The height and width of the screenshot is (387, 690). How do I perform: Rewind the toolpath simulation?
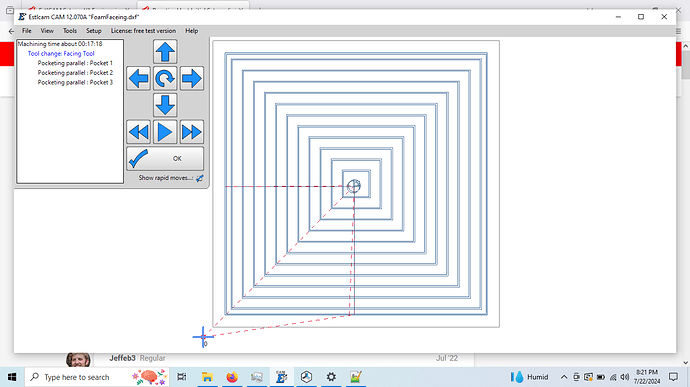pyautogui.click(x=138, y=132)
